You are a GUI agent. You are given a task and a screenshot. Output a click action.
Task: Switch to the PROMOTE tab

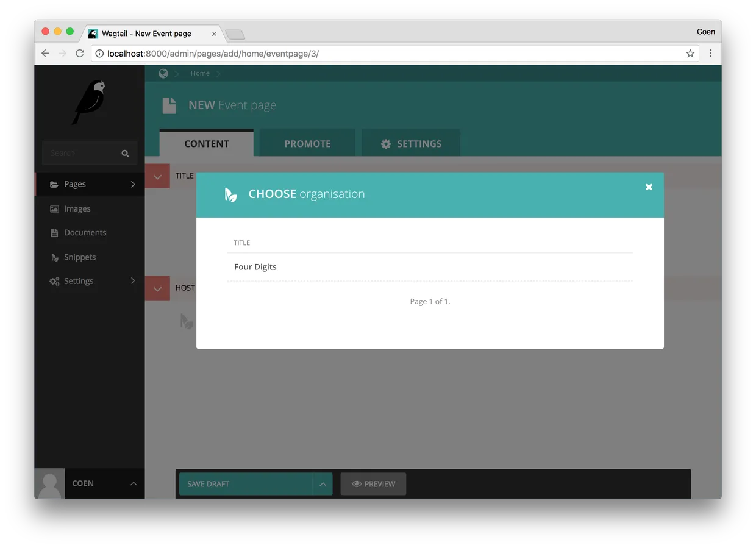[307, 143]
